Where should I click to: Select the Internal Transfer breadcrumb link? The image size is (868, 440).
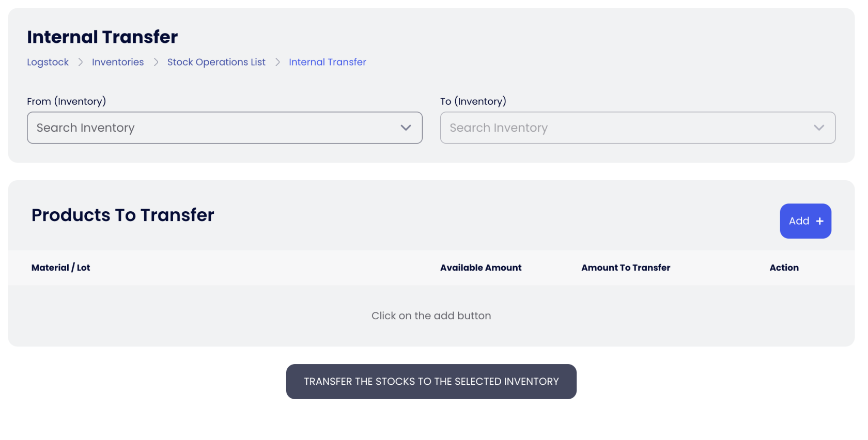click(x=327, y=62)
